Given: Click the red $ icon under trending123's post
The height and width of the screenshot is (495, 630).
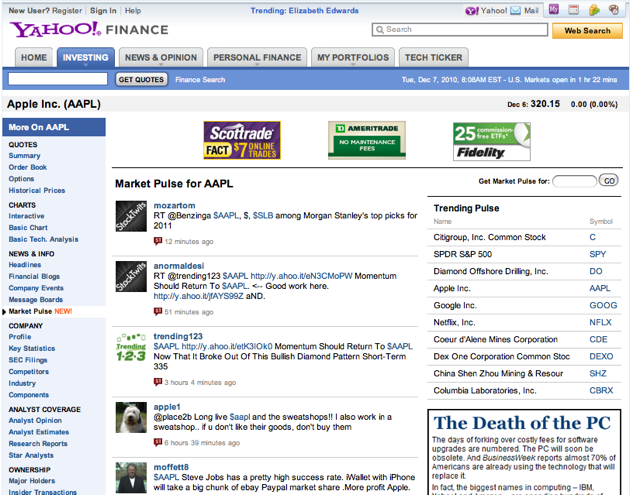Looking at the screenshot, I should coord(158,382).
